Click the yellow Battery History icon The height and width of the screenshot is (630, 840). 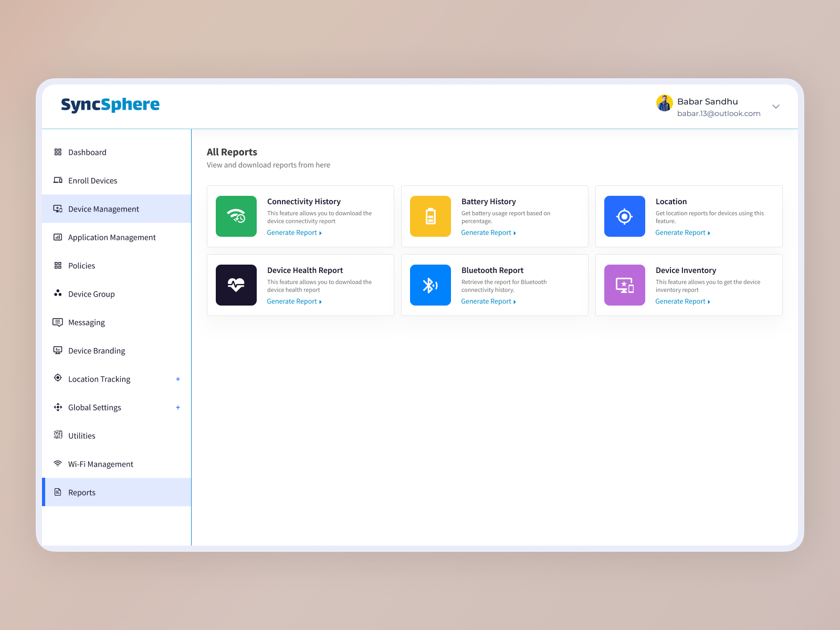coord(430,216)
